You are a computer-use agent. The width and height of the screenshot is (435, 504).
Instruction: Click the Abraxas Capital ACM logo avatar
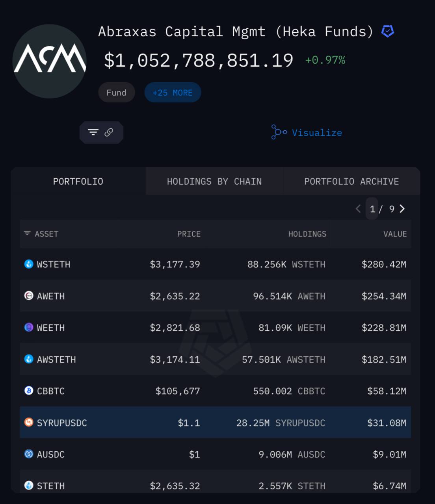50,61
